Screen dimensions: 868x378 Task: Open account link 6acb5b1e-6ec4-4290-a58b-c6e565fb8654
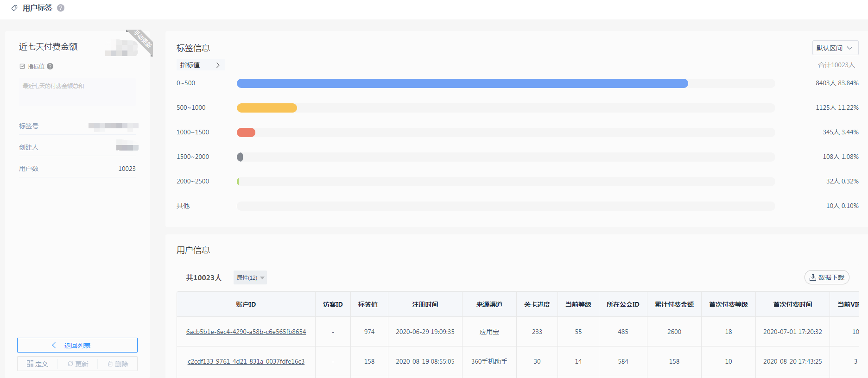click(246, 332)
